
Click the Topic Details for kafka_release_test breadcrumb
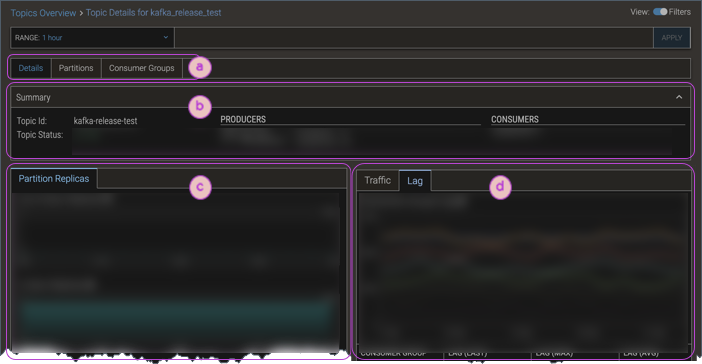[x=154, y=13]
